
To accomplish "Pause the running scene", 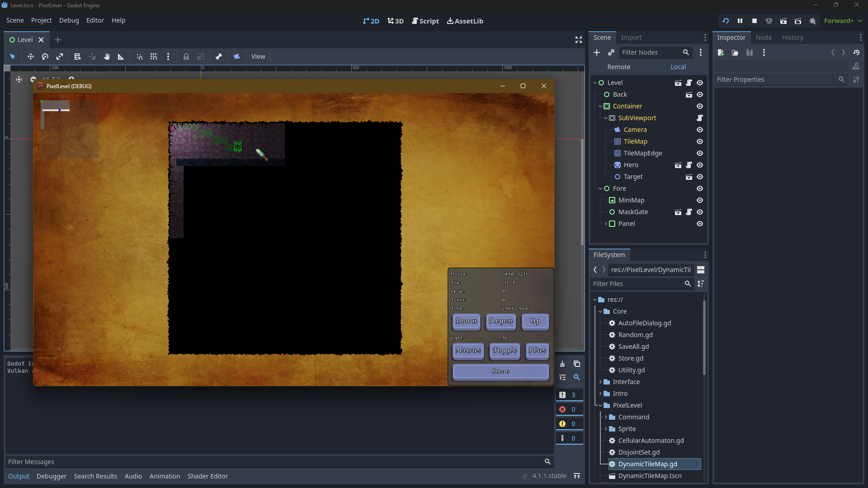I will (x=740, y=21).
